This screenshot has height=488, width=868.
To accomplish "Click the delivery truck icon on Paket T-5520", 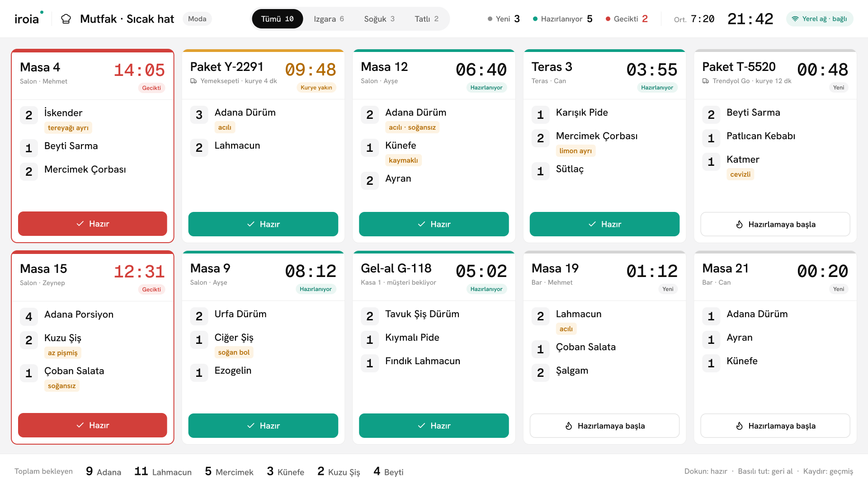I will point(706,81).
